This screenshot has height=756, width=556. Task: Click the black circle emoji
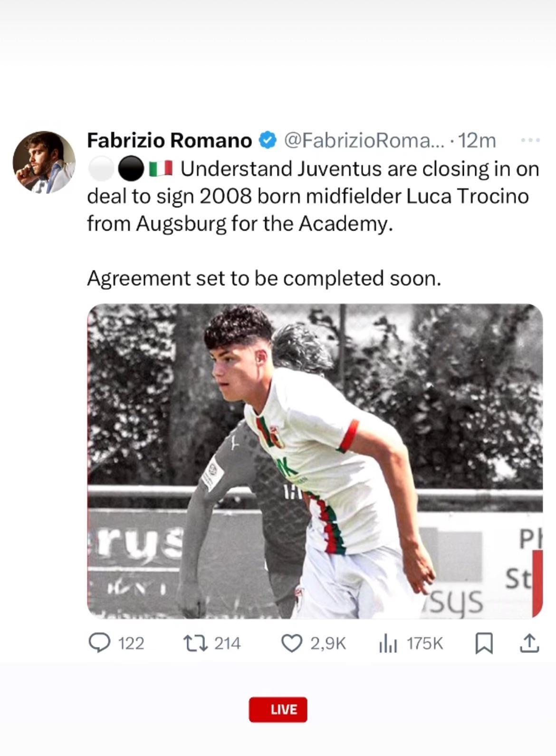[x=130, y=169]
